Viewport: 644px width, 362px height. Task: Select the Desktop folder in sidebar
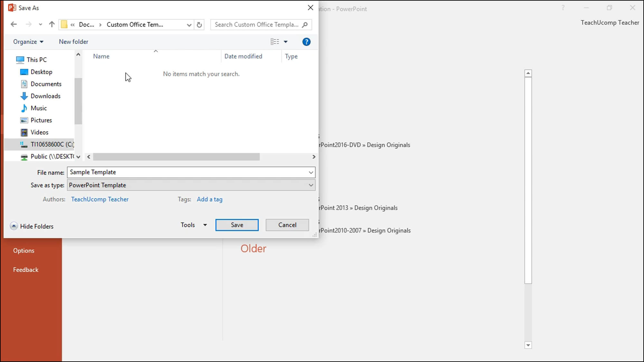pos(42,72)
